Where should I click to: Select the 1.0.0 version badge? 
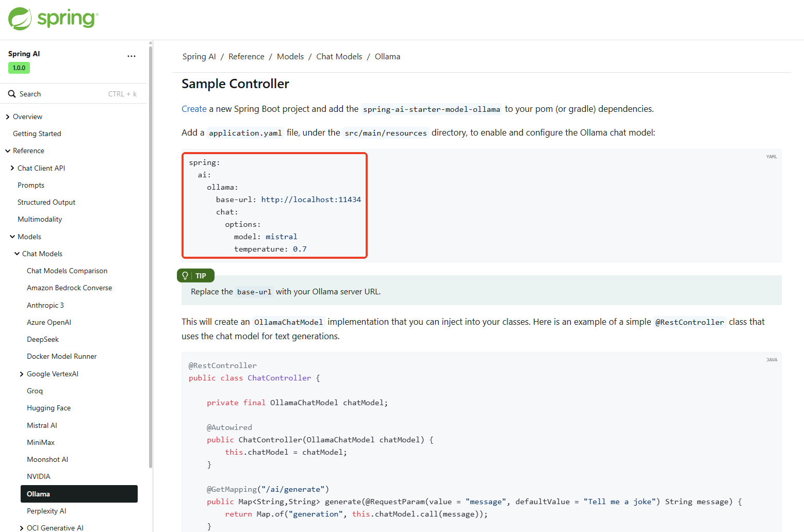click(19, 68)
